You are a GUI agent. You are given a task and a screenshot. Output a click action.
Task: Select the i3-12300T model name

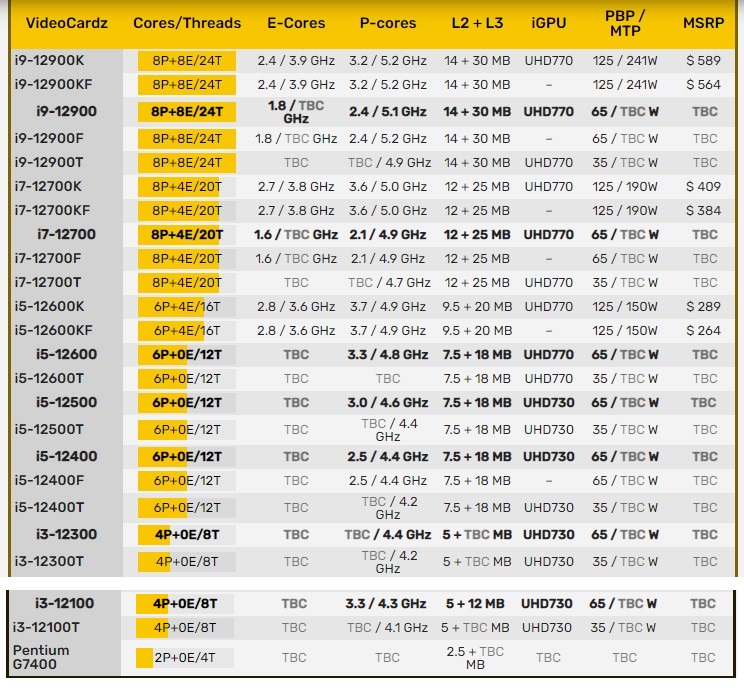pos(49,561)
